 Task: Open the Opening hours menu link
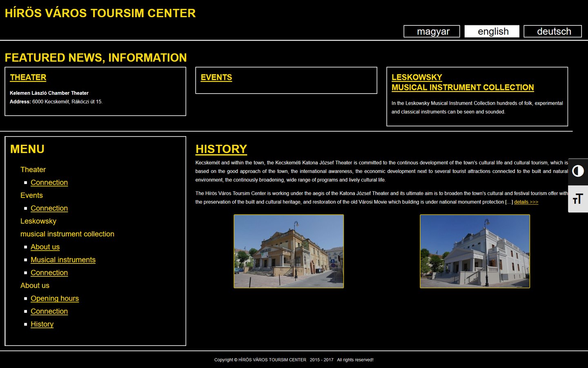[x=55, y=298]
